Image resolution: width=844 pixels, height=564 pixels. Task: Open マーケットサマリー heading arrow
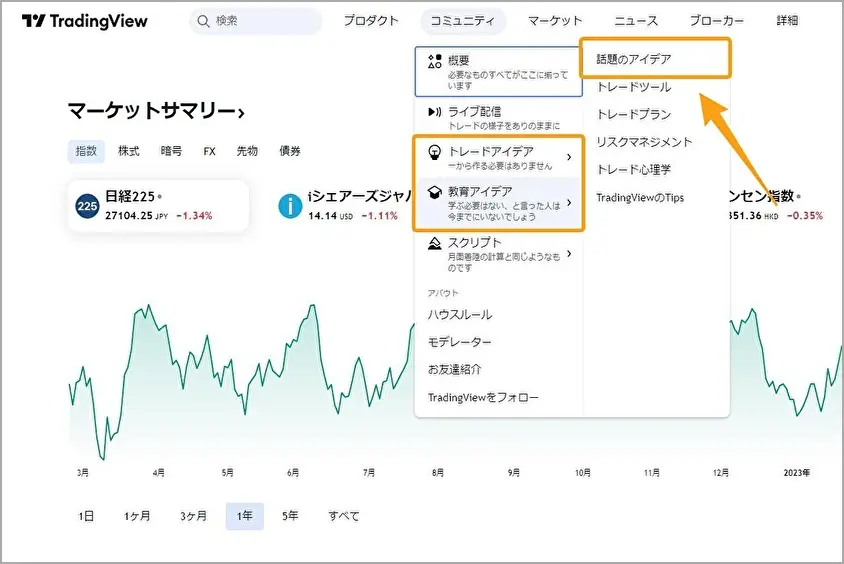(242, 113)
